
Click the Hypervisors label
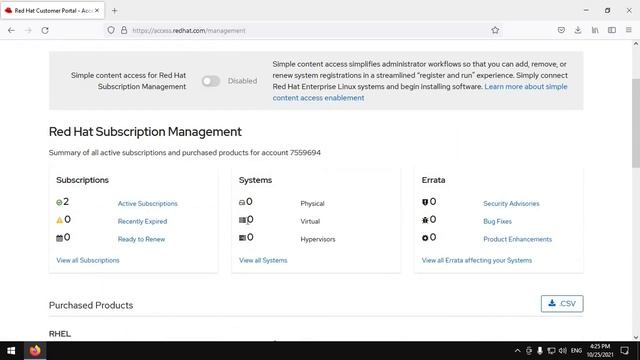(x=318, y=239)
